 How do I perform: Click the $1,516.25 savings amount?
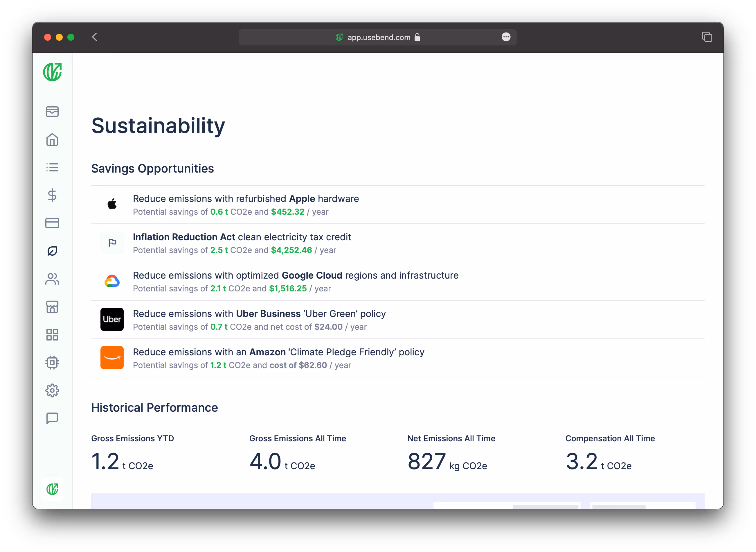(x=288, y=289)
